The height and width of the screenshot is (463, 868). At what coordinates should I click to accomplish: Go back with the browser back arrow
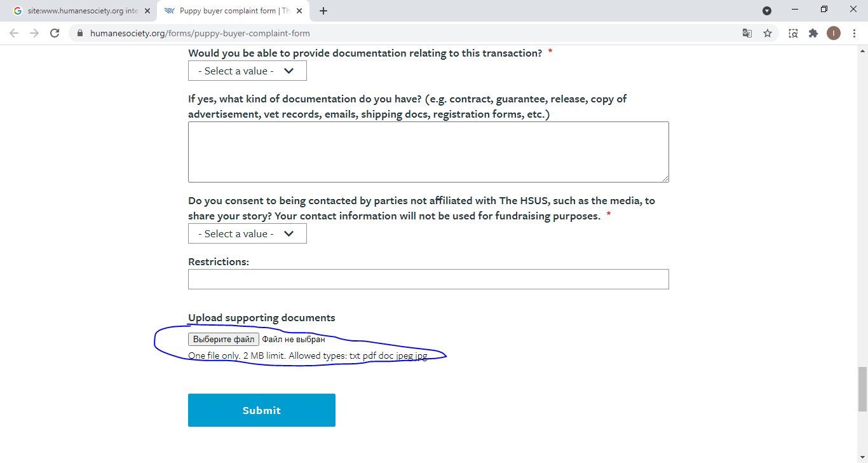click(14, 33)
